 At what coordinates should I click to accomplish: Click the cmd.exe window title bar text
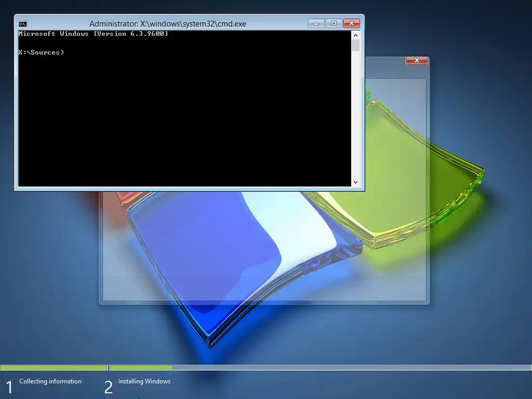click(168, 24)
